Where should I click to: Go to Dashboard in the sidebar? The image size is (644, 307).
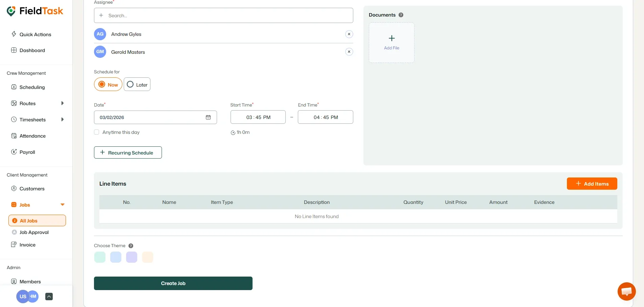point(32,50)
